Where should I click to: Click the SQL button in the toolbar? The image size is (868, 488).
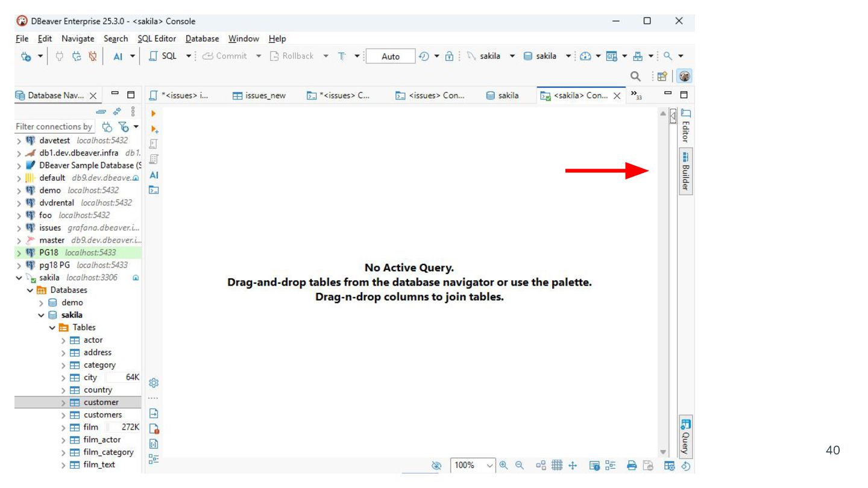(163, 56)
